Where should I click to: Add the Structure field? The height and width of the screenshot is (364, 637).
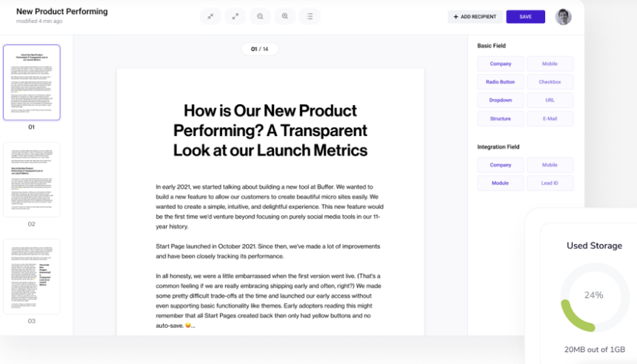point(501,119)
